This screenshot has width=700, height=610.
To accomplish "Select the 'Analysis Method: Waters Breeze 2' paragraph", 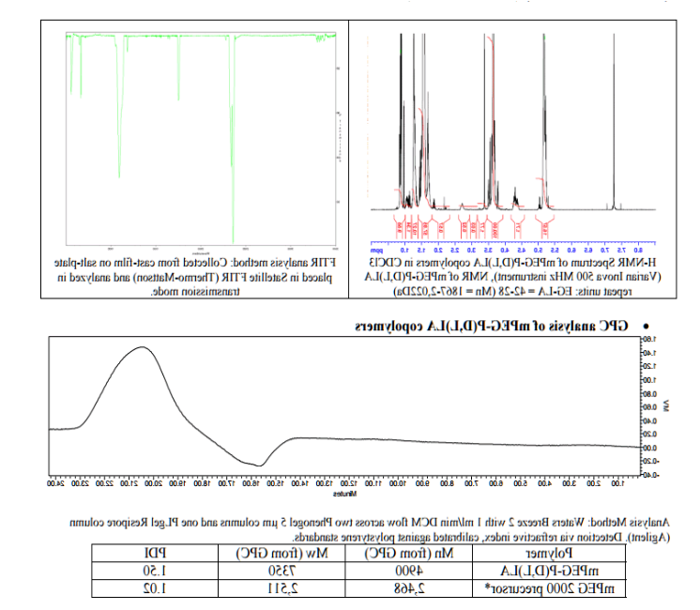I will pyautogui.click(x=370, y=529).
